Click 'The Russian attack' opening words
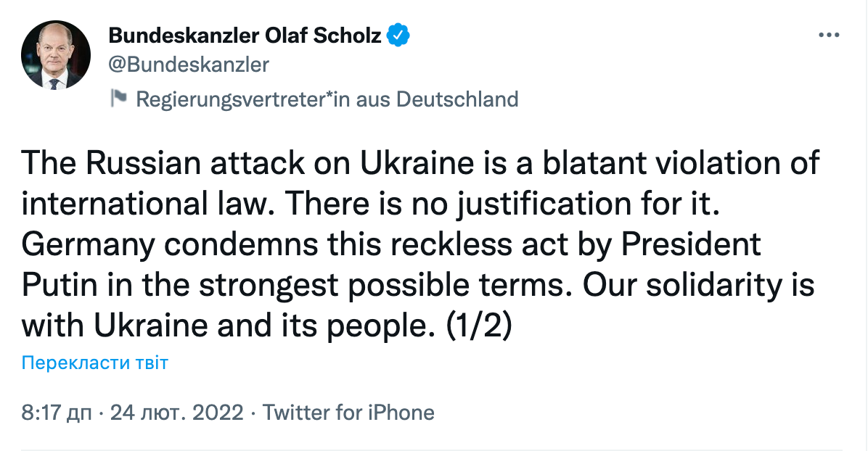This screenshot has width=868, height=451. 163,162
